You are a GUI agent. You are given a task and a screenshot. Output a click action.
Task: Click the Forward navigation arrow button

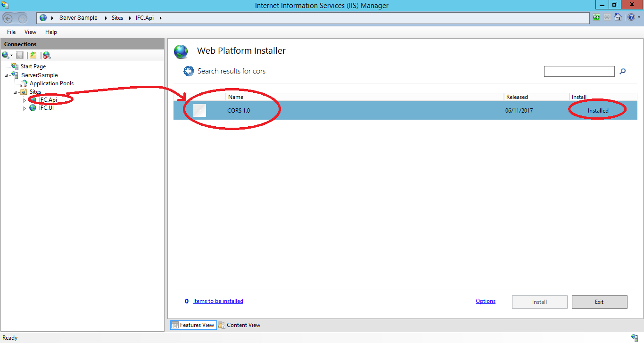point(23,18)
